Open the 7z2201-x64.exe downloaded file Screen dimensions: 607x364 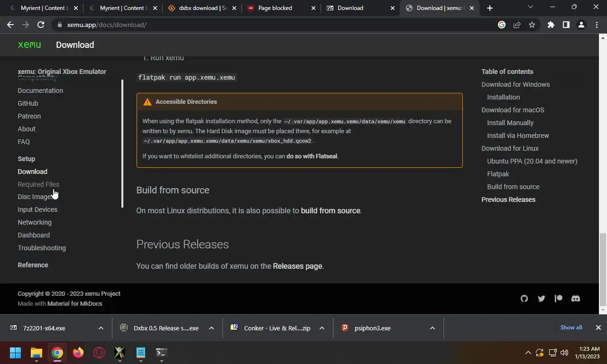44,328
